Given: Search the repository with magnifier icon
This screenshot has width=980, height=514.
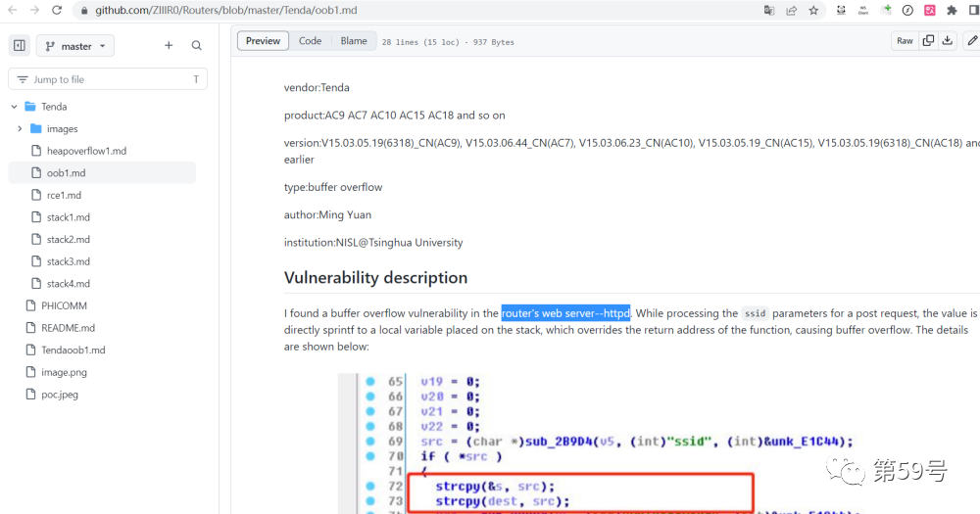Looking at the screenshot, I should [x=196, y=46].
